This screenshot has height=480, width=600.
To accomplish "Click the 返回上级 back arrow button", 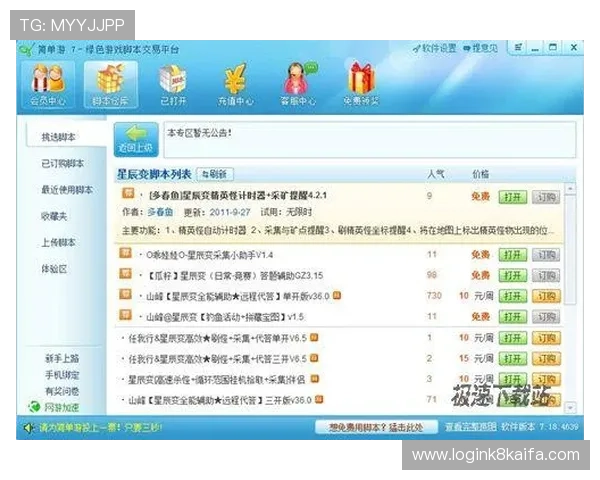I will coord(136,140).
